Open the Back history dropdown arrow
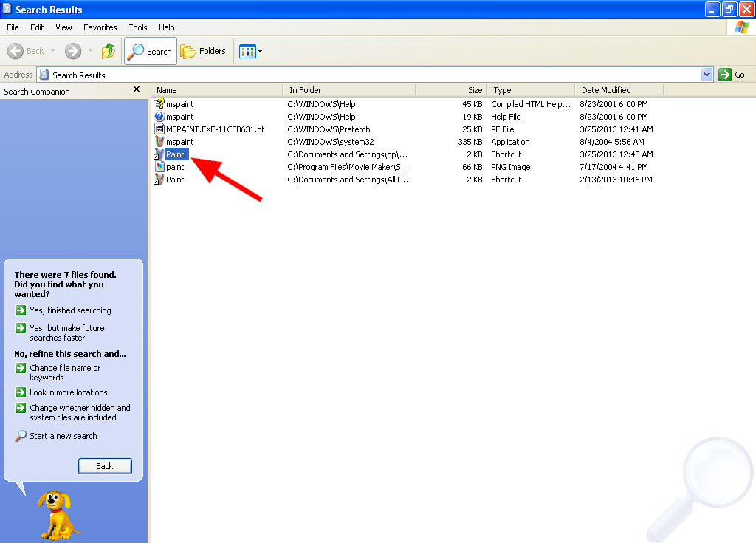The width and height of the screenshot is (756, 543). pos(52,51)
